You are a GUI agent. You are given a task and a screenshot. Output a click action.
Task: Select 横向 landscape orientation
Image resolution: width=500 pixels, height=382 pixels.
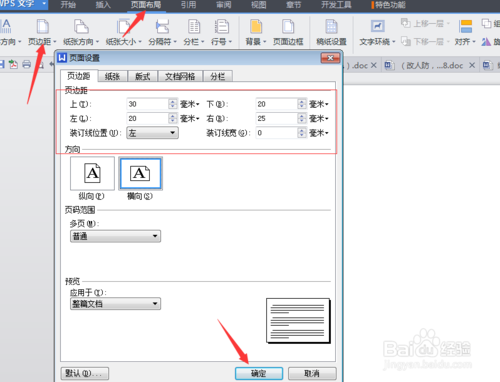(140, 173)
